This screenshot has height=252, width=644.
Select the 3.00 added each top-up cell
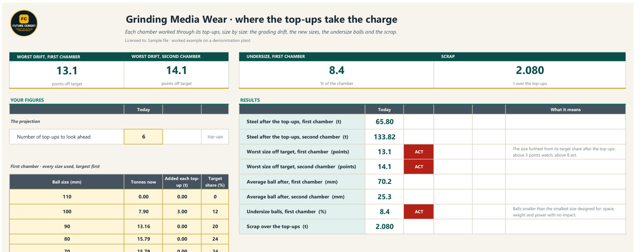(182, 212)
